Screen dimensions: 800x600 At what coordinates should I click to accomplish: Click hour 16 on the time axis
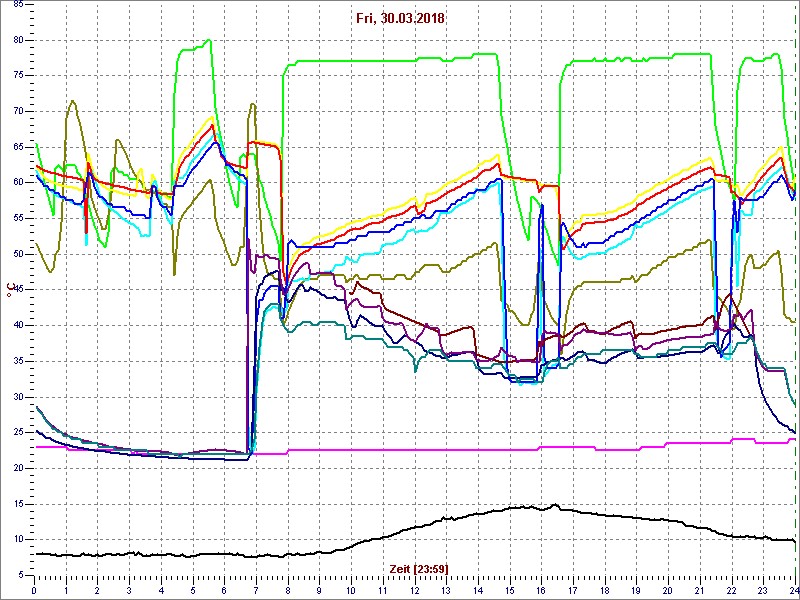[x=541, y=590]
